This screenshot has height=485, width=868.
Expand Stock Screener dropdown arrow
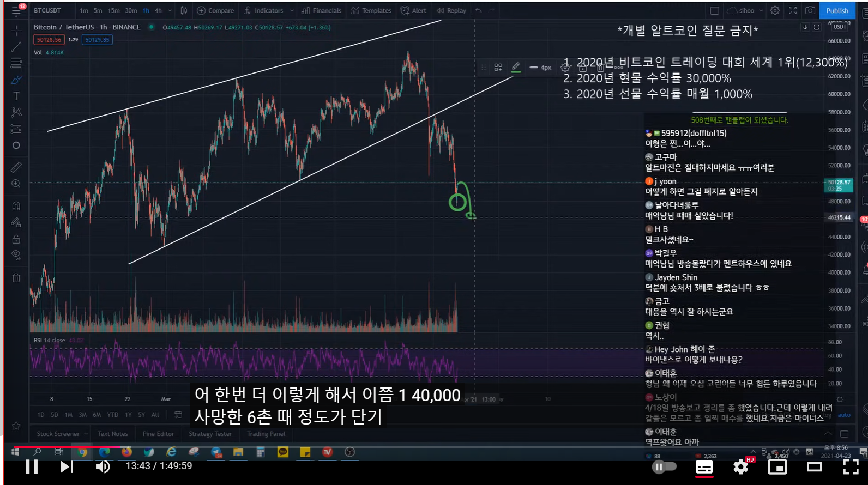click(86, 434)
